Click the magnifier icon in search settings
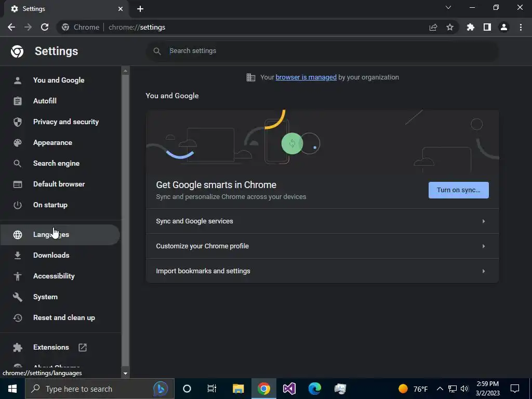Viewport: 532px width, 399px height. pyautogui.click(x=157, y=51)
